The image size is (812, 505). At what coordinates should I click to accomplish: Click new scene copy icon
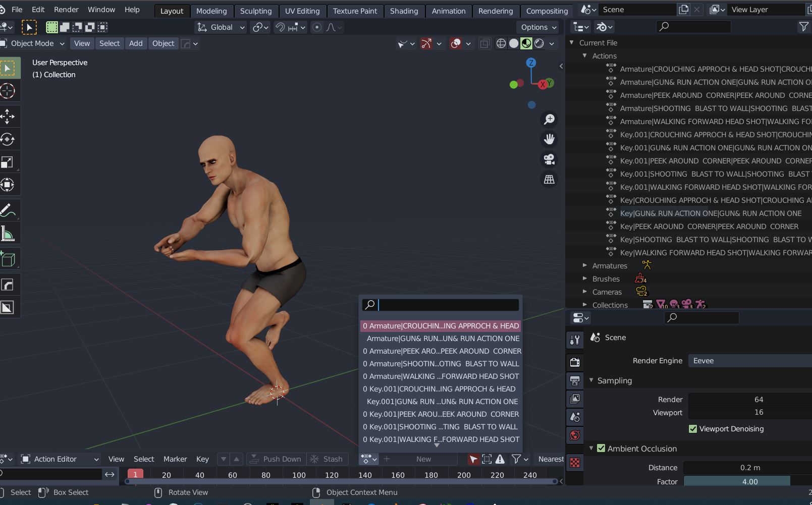pyautogui.click(x=683, y=10)
